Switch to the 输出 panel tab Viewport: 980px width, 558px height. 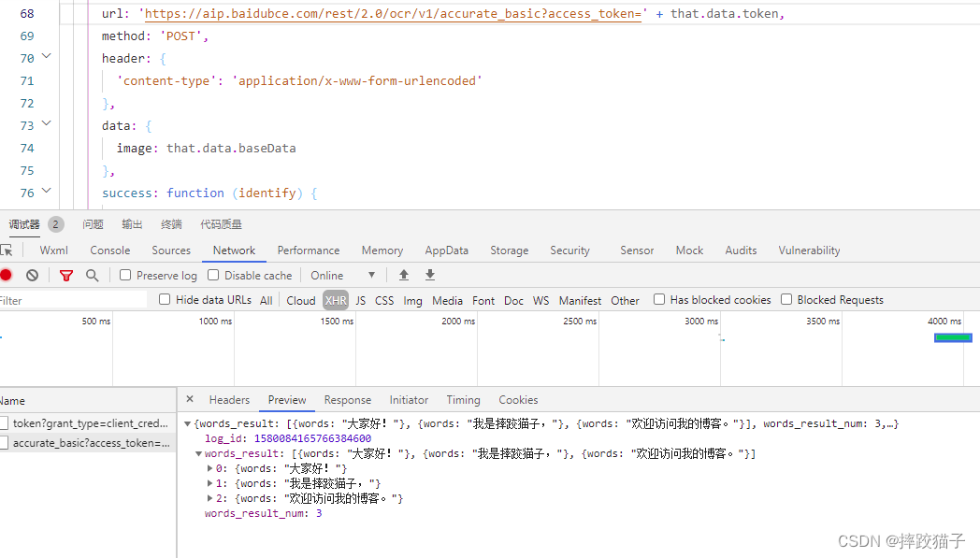click(x=132, y=224)
